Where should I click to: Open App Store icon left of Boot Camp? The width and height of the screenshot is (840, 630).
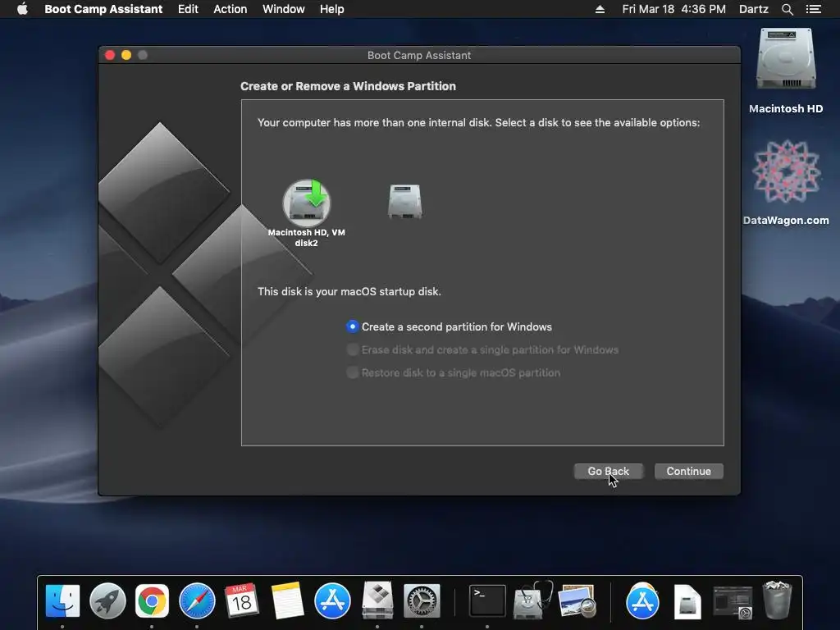pyautogui.click(x=332, y=600)
